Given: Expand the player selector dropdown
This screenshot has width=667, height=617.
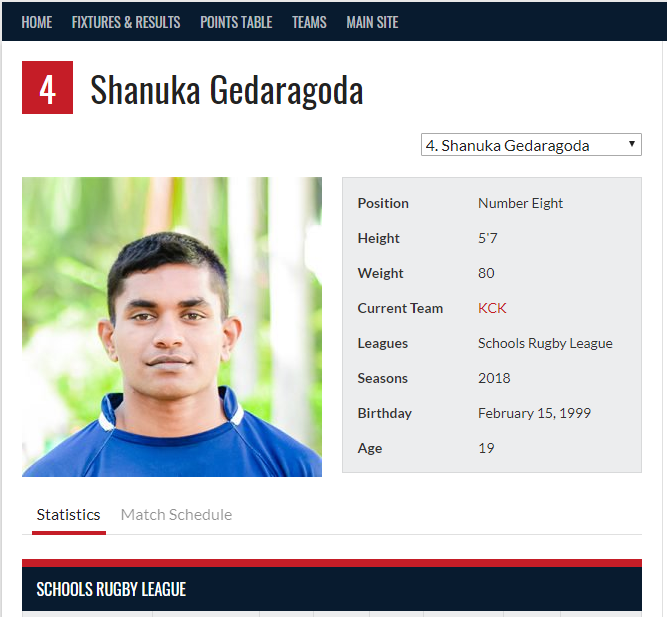Looking at the screenshot, I should [531, 145].
